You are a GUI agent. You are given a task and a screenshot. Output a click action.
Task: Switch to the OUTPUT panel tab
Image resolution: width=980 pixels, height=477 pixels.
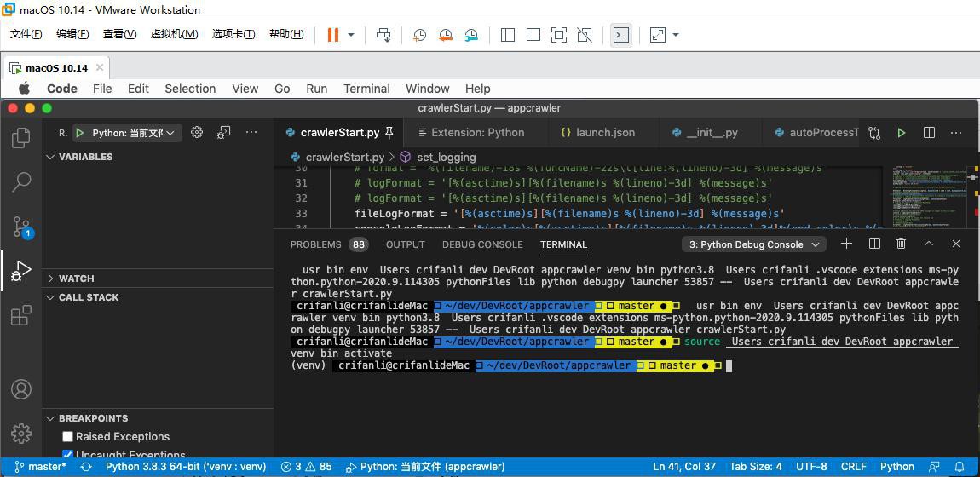[406, 244]
